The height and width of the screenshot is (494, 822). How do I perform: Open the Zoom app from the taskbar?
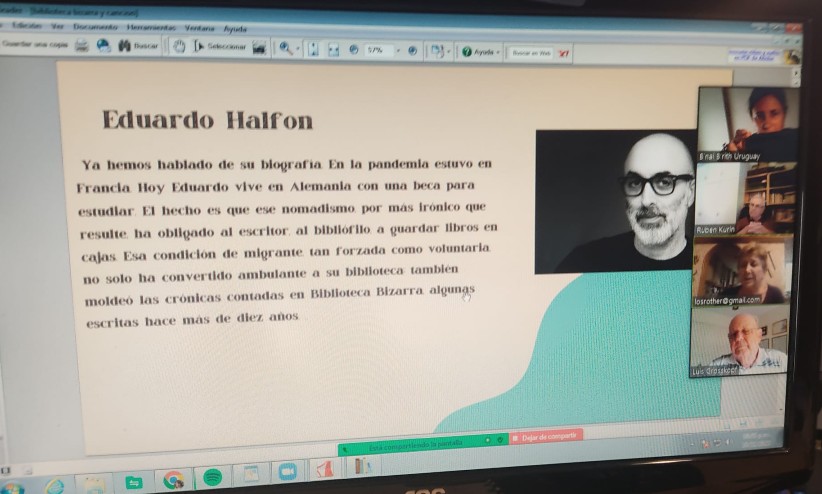tap(287, 472)
